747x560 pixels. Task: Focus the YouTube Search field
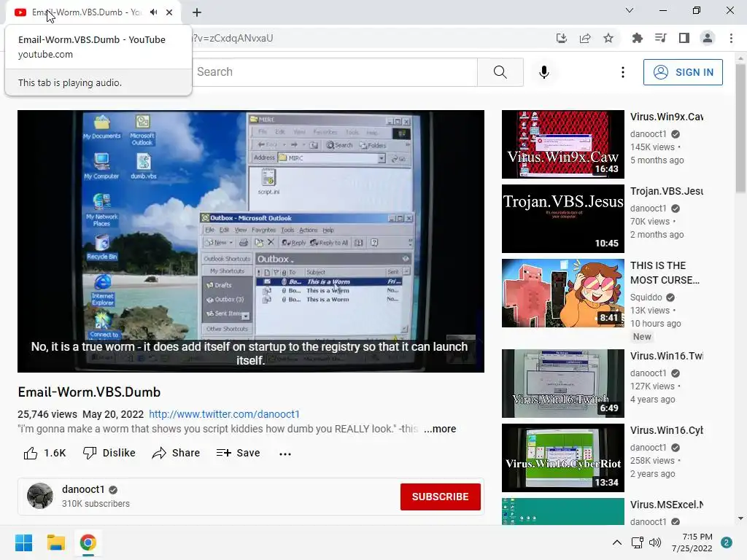coord(336,72)
